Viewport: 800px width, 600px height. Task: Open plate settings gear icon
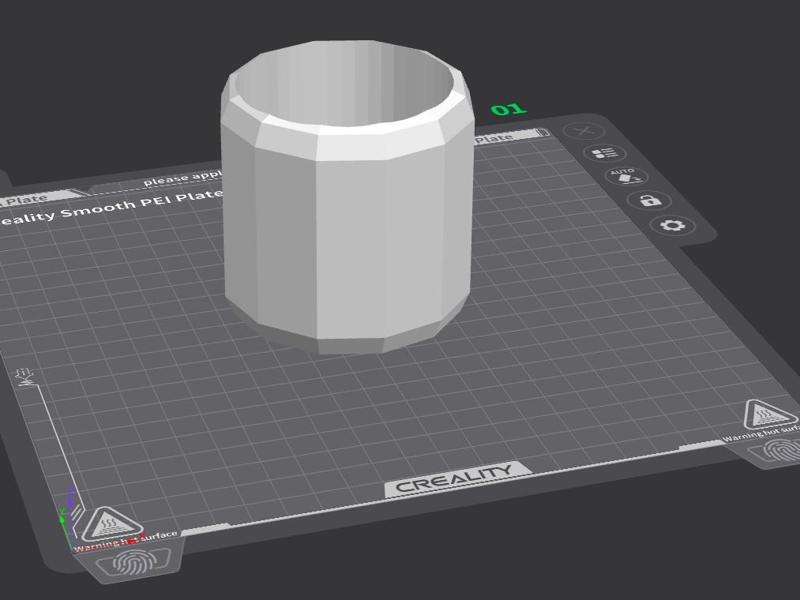[x=672, y=226]
